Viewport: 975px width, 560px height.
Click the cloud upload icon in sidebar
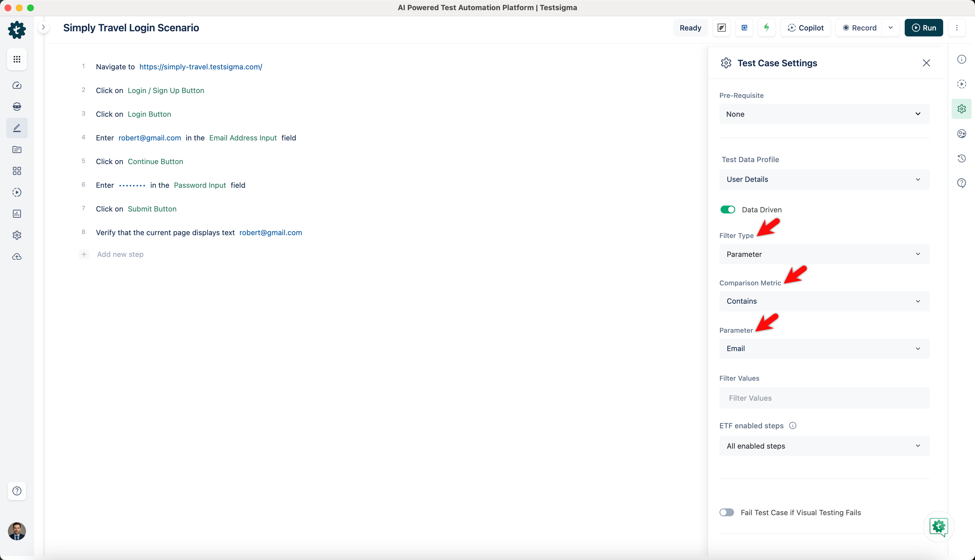tap(17, 257)
